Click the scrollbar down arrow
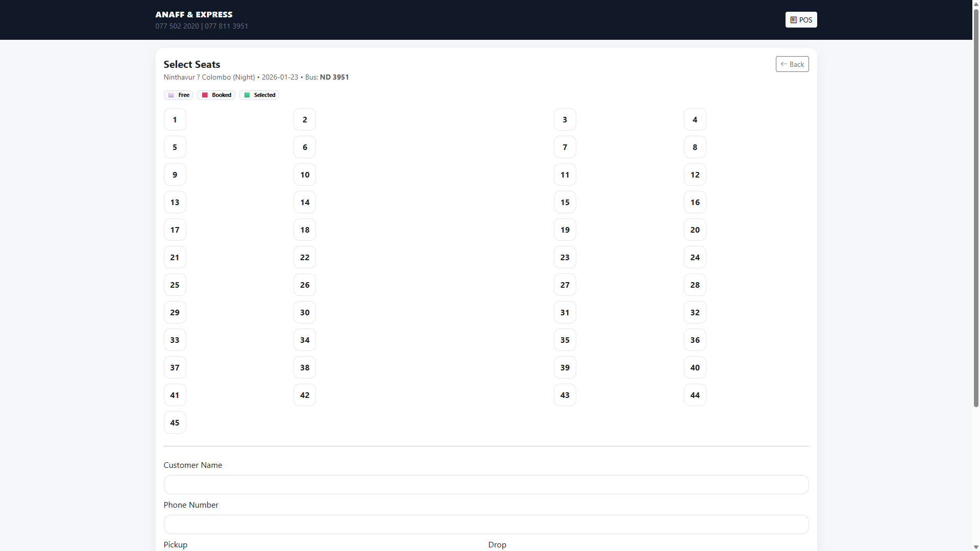The width and height of the screenshot is (980, 551). point(976,547)
